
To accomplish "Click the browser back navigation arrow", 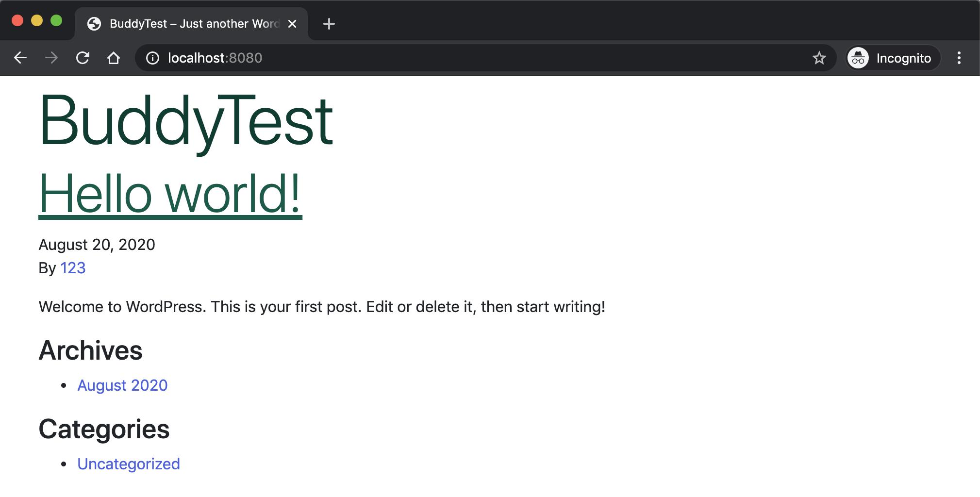I will click(20, 58).
